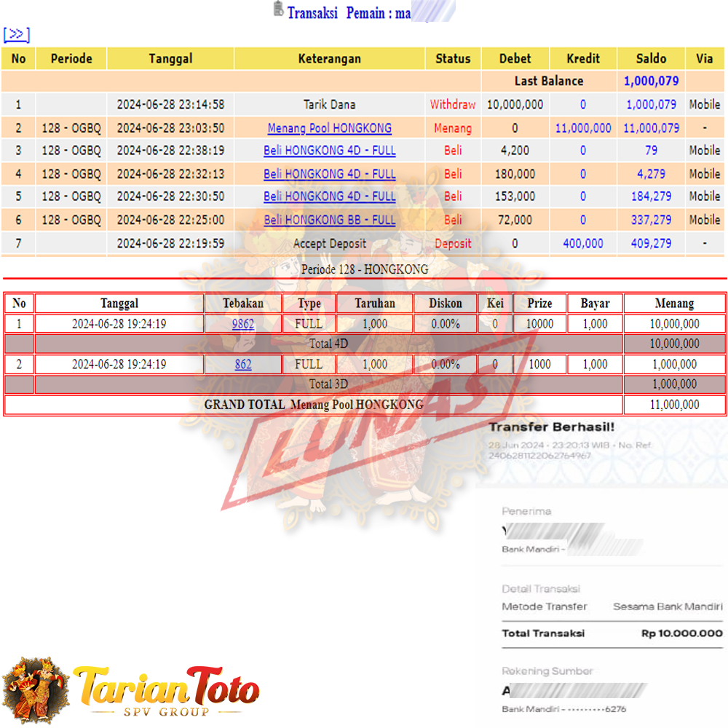Click the Keterangan column header

(x=329, y=59)
